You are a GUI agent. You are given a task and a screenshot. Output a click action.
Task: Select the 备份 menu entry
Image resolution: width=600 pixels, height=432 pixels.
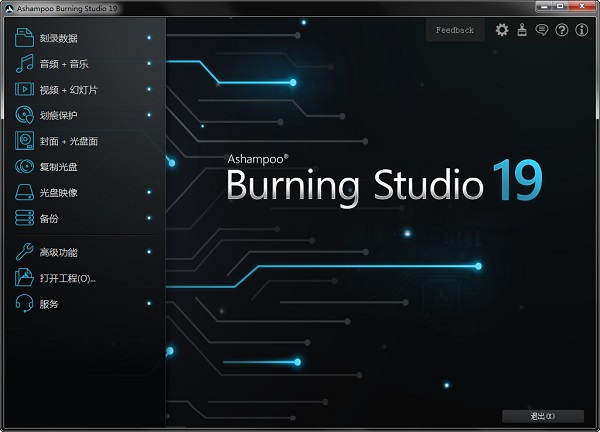pos(84,218)
